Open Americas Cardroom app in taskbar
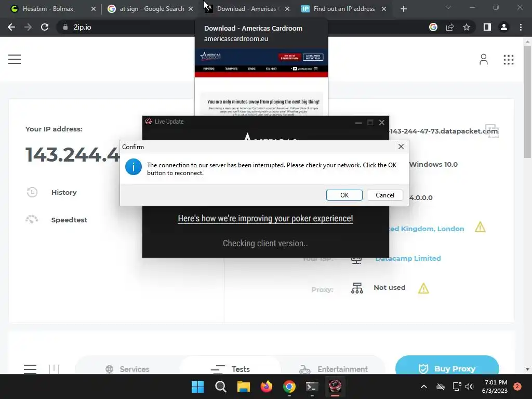This screenshot has height=399, width=532. pos(335,387)
